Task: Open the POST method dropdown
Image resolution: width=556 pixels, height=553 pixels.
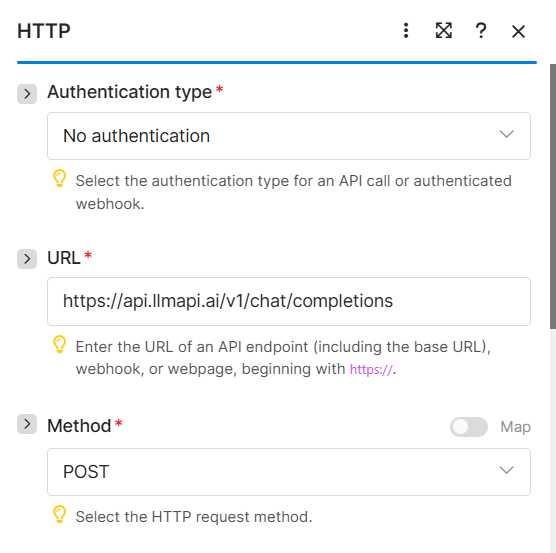Action: pyautogui.click(x=289, y=472)
